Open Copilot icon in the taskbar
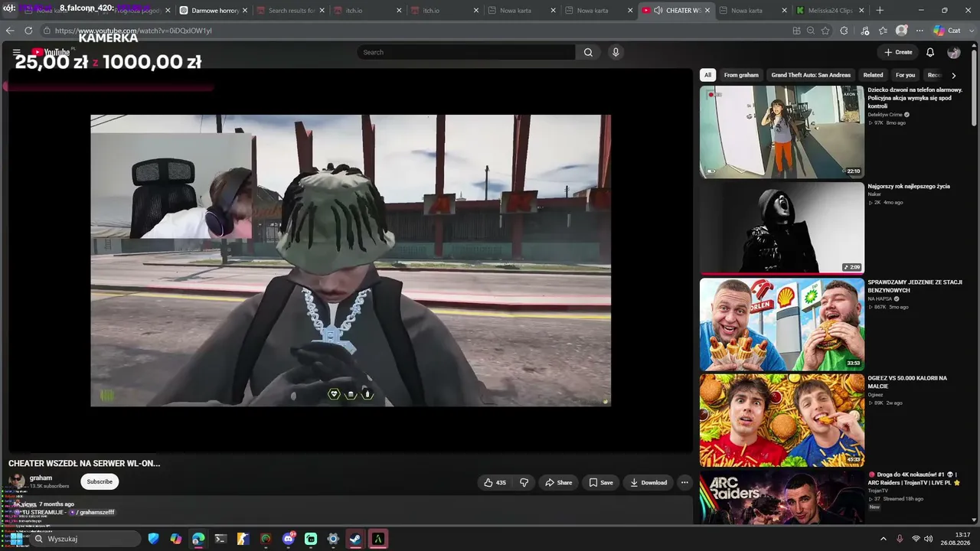The width and height of the screenshot is (980, 551). (176, 539)
